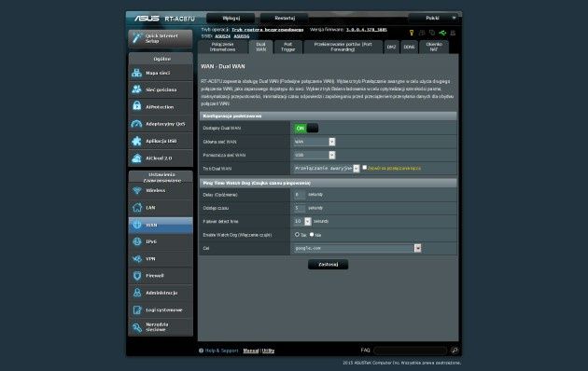The height and width of the screenshot is (371, 588).
Task: Click the google.com target input field
Action: coord(354,248)
